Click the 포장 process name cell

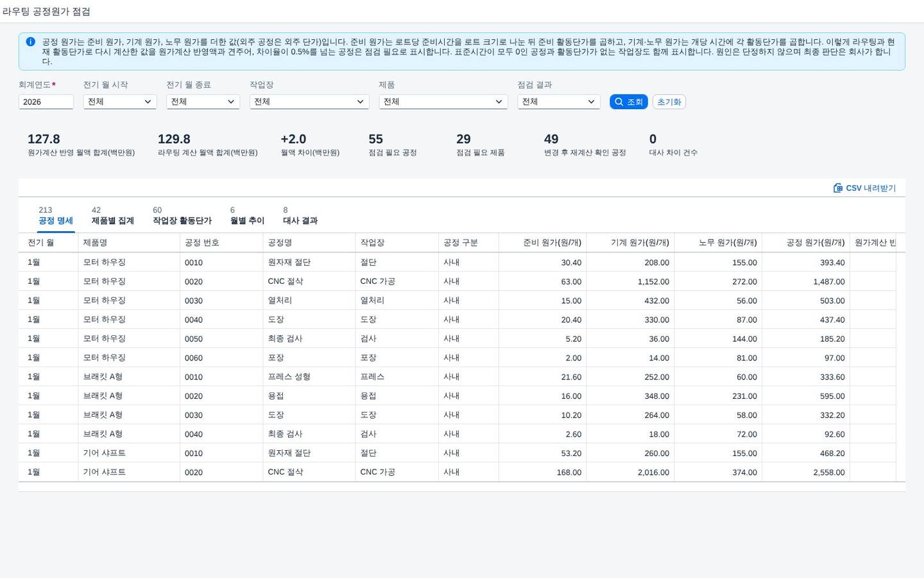click(x=309, y=358)
